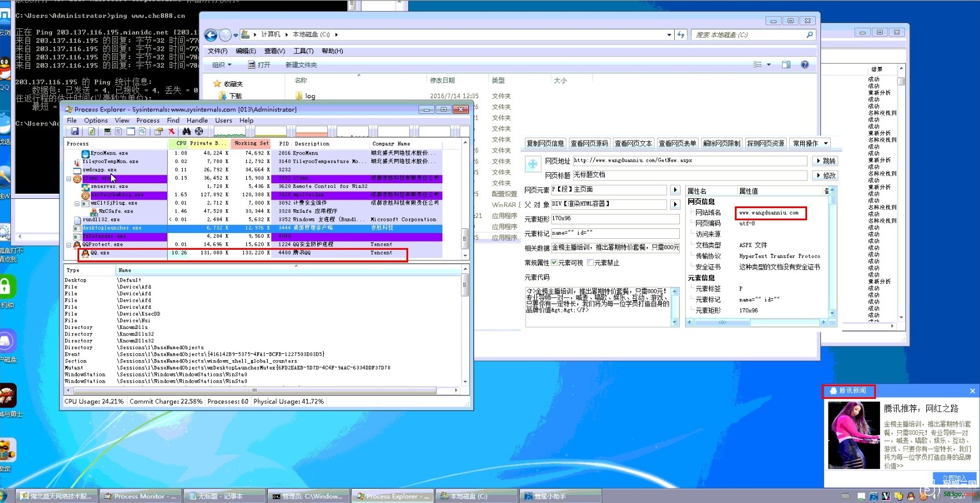This screenshot has height=503, width=980.
Task: Open the Handle menu in Process Explorer
Action: click(197, 121)
